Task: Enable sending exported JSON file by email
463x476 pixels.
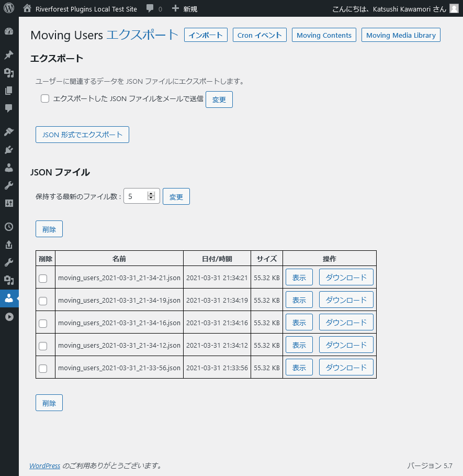Action: 45,98
